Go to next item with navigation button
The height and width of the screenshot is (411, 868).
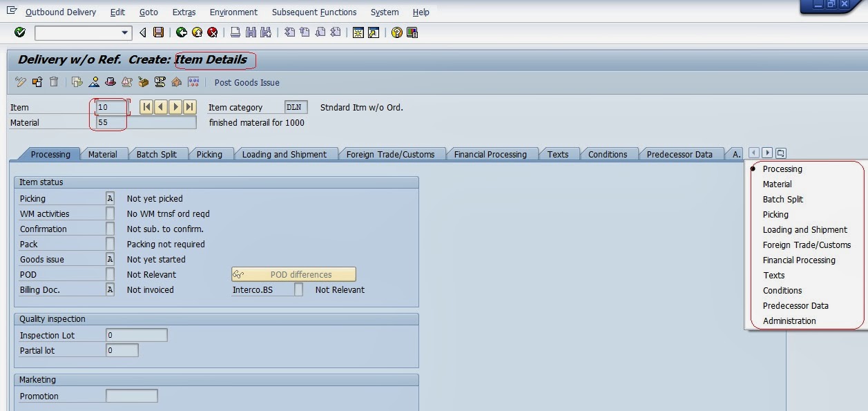point(175,107)
